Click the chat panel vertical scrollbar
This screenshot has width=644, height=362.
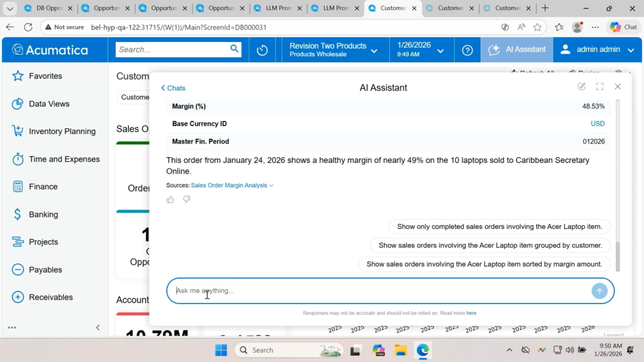[617, 255]
